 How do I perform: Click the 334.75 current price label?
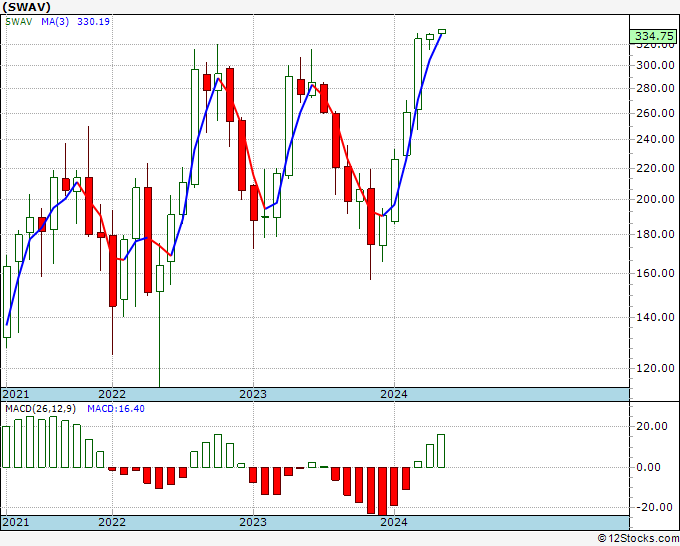coord(654,36)
